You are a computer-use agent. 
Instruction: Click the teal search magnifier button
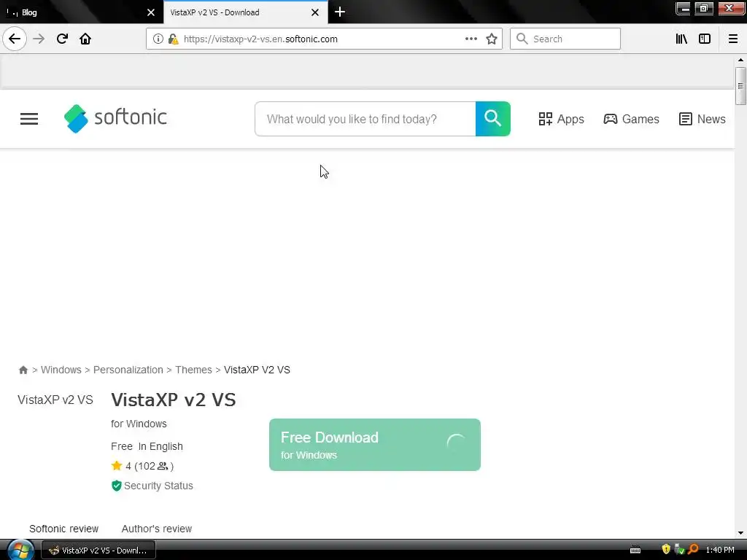tap(492, 119)
